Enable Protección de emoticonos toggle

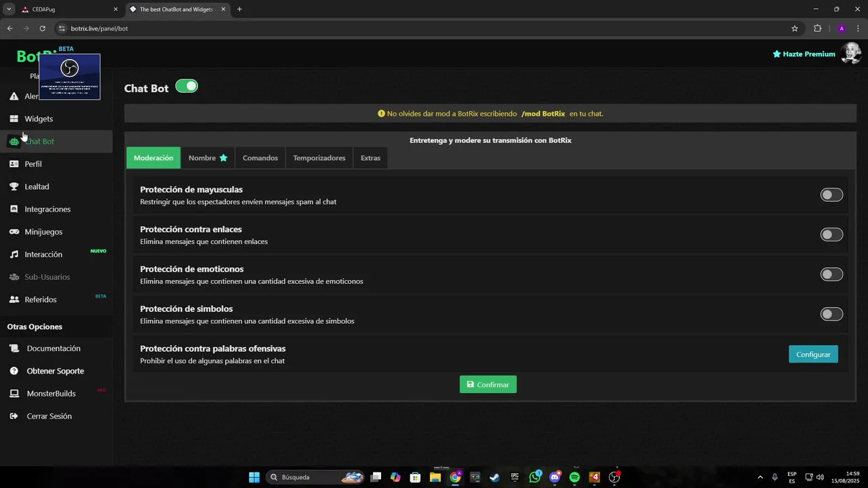831,274
